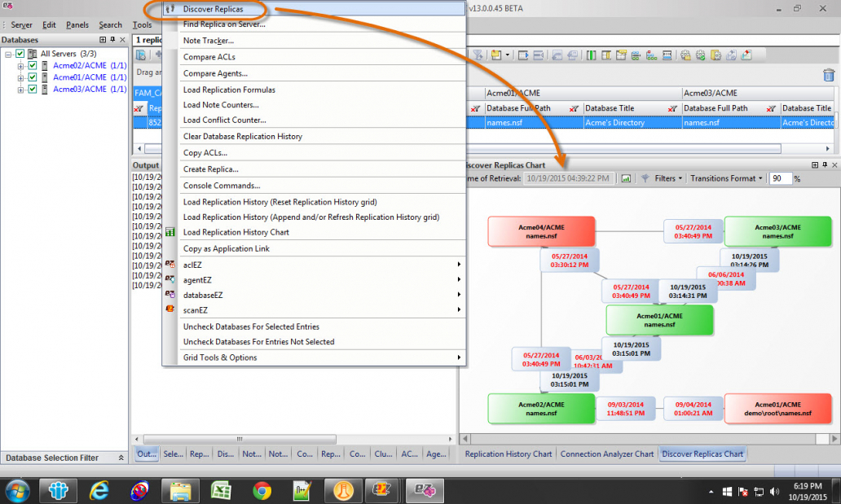The height and width of the screenshot is (504, 841).
Task: Click the Output panel horizontal scrollbar thumb
Action: point(240,439)
